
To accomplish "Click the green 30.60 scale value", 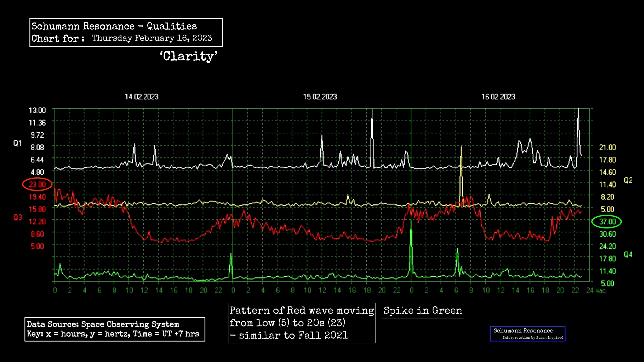I will point(607,234).
